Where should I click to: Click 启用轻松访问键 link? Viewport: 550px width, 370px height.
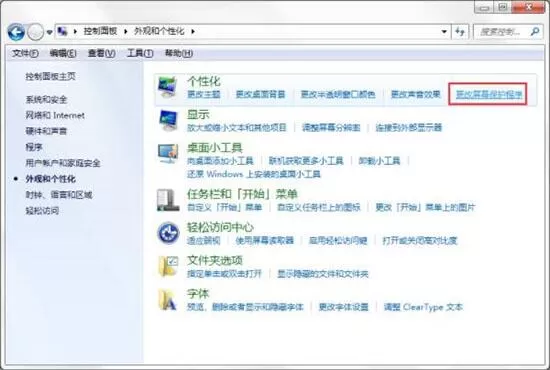[338, 241]
